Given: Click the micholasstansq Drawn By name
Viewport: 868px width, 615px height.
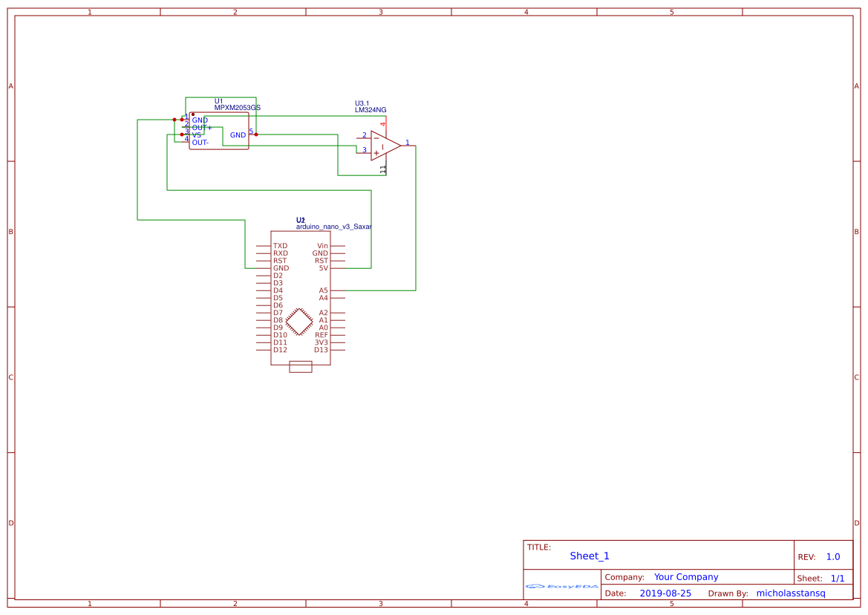Looking at the screenshot, I should (x=790, y=593).
